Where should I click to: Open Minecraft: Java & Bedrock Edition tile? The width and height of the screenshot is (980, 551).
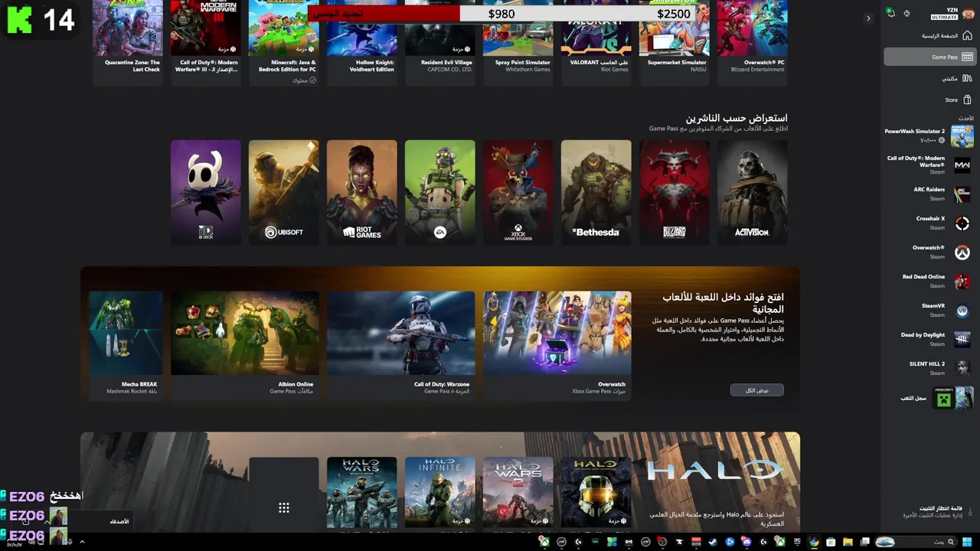[x=283, y=42]
